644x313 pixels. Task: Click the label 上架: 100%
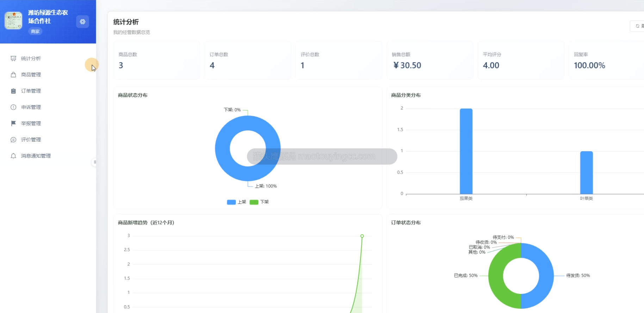pos(266,186)
